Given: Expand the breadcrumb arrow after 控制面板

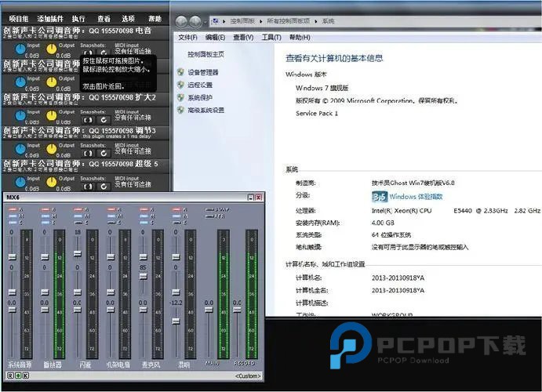Looking at the screenshot, I should pyautogui.click(x=261, y=21).
